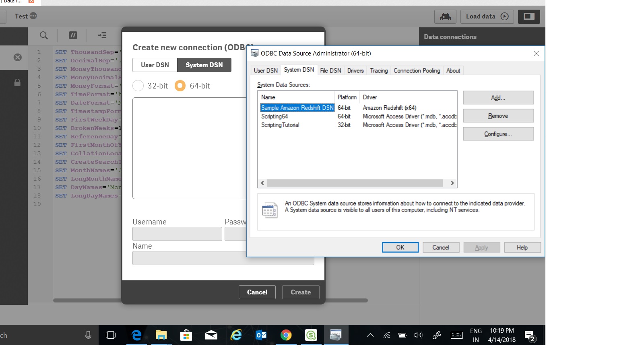Open Google Chrome from the taskbar

(x=286, y=335)
